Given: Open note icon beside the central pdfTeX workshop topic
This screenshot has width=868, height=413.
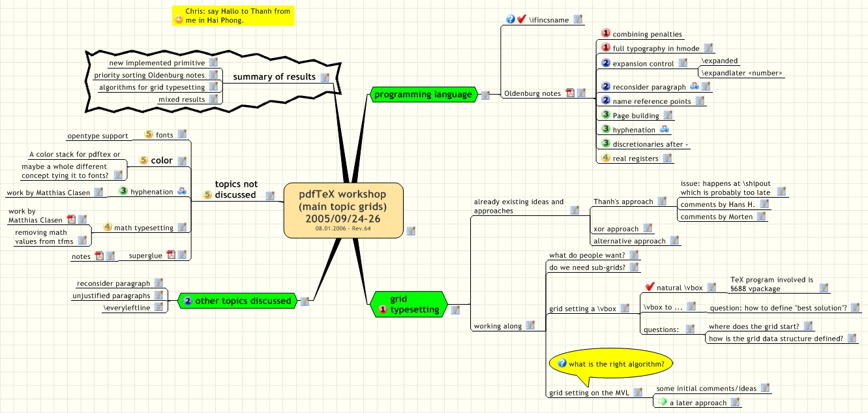Looking at the screenshot, I should click(410, 230).
